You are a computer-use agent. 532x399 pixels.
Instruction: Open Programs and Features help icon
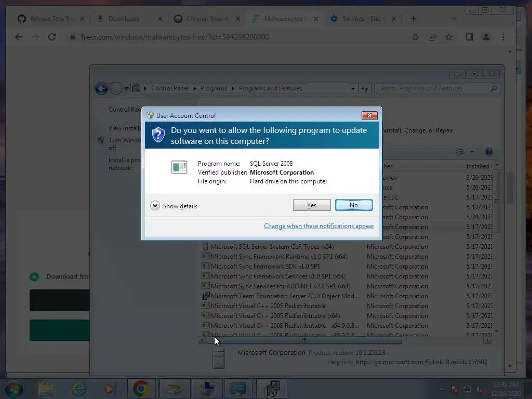(x=488, y=152)
